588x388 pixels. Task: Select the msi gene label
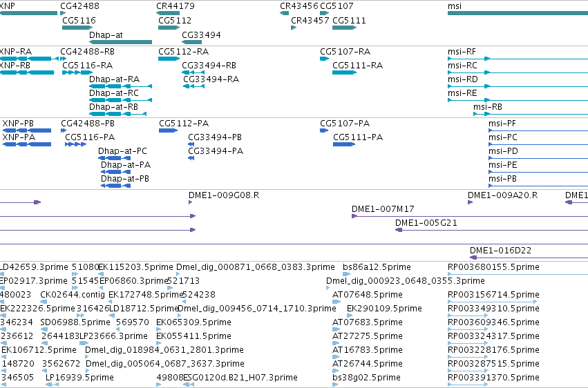(455, 6)
